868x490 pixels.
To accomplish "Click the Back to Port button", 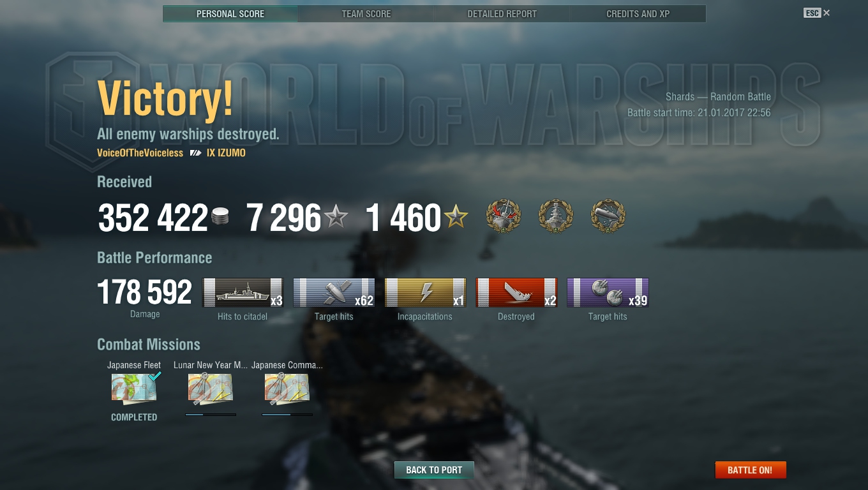I will click(434, 470).
